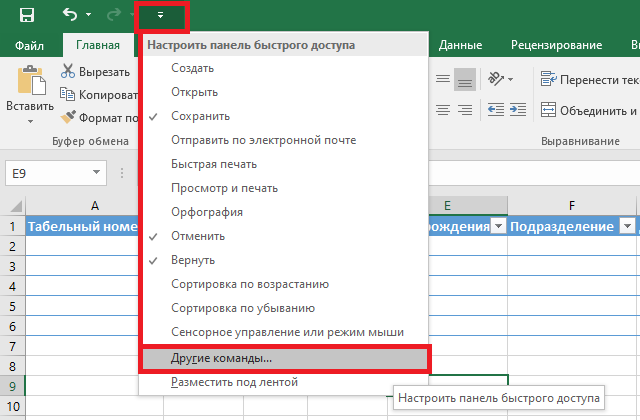Open the Name Box dropdown arrow
640x420 pixels.
(x=97, y=172)
